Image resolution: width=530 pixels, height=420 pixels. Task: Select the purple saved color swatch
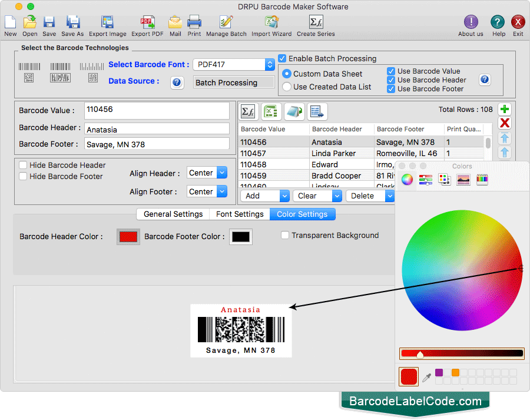(439, 373)
